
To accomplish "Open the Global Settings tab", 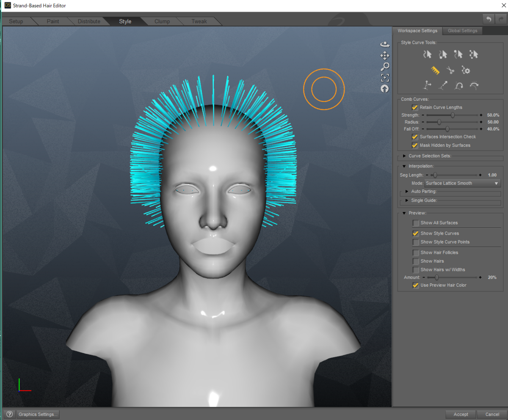I will coord(462,30).
